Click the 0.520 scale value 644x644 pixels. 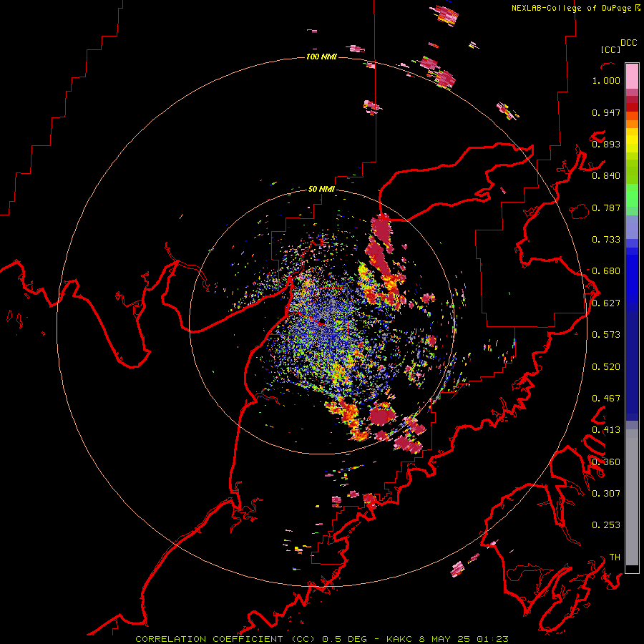click(606, 367)
